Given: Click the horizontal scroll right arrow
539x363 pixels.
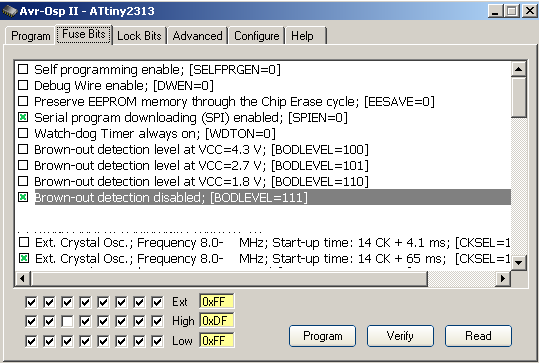Looking at the screenshot, I should [x=503, y=278].
